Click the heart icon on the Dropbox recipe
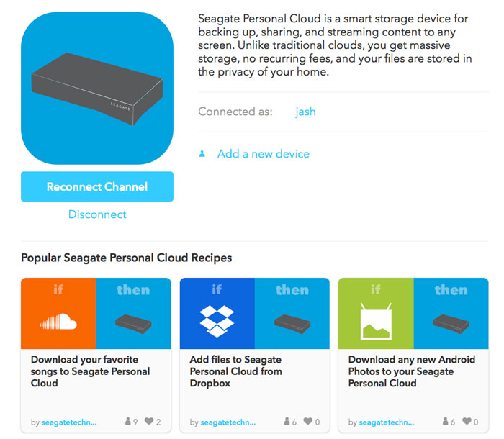This screenshot has height=439, width=504. [x=307, y=422]
